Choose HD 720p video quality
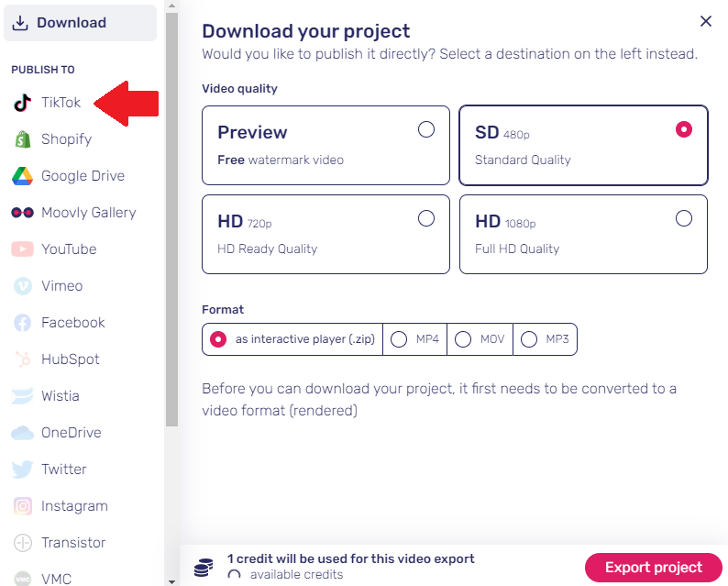728x586 pixels. pos(325,235)
